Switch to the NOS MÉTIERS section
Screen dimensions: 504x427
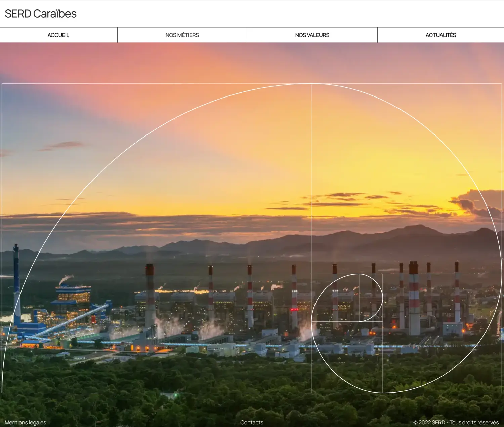coord(182,35)
